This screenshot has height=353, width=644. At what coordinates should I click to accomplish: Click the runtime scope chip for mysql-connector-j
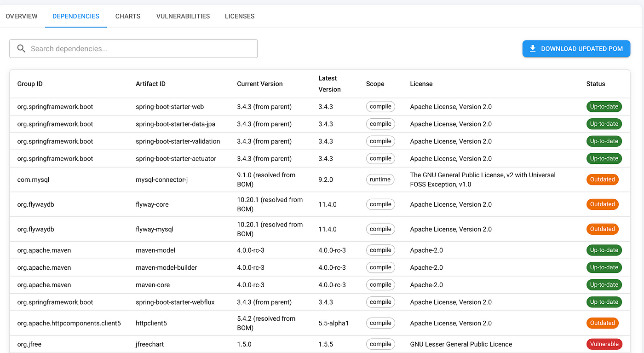tap(380, 179)
